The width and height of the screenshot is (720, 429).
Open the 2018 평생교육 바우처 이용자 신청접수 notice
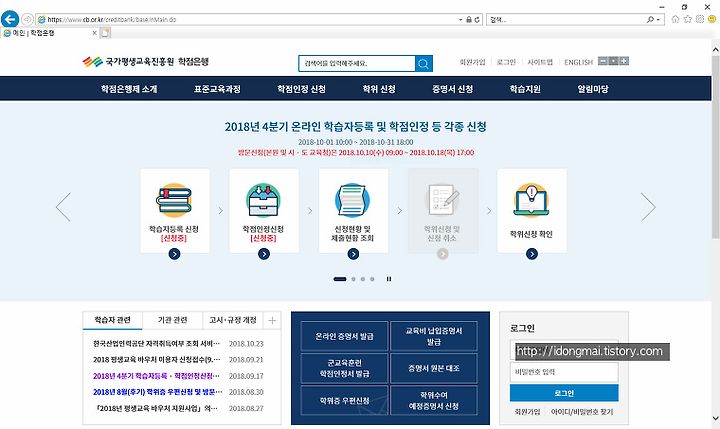pyautogui.click(x=157, y=360)
